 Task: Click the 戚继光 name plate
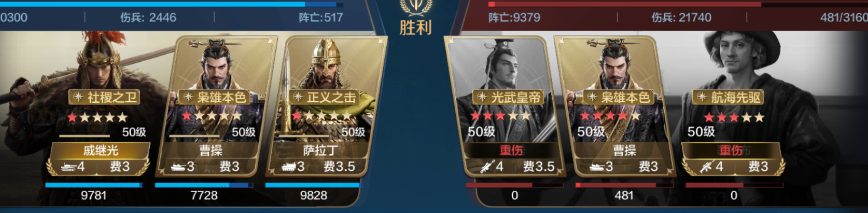(101, 151)
